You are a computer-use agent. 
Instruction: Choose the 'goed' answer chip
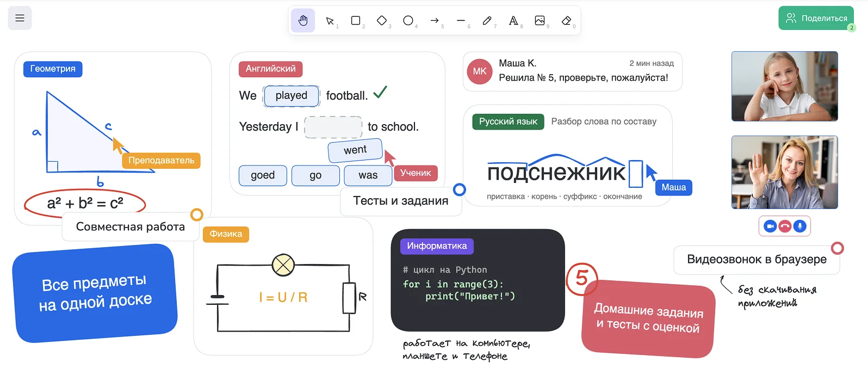pos(263,175)
